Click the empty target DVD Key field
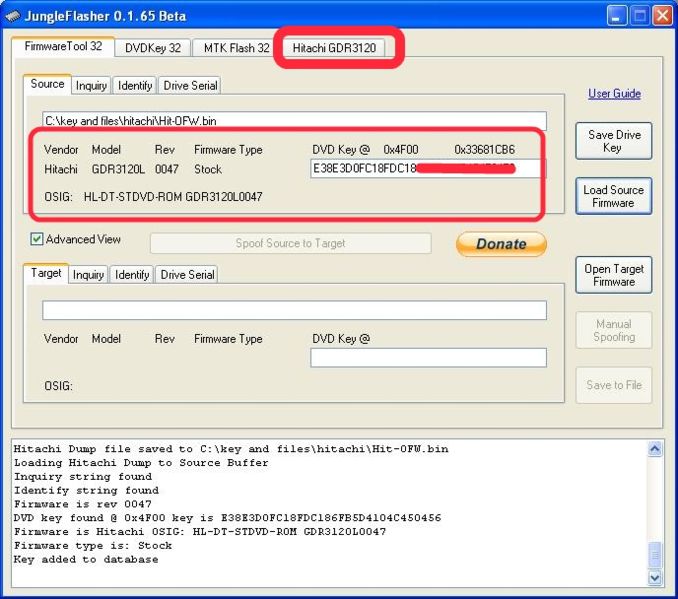Viewport: 678px width, 599px height. pos(429,358)
